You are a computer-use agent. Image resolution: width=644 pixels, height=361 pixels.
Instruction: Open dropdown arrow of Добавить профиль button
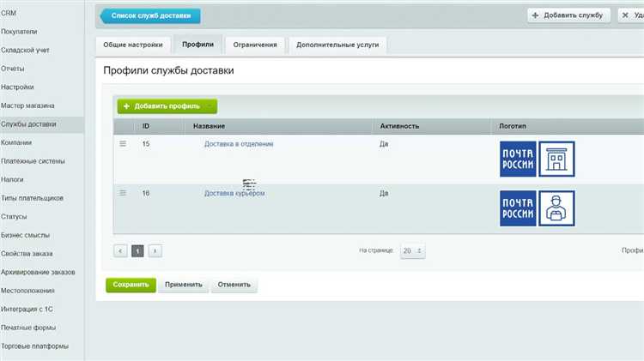coord(210,106)
